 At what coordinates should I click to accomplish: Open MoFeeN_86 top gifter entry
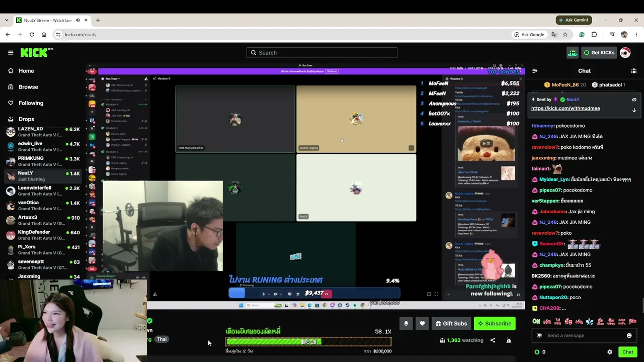pos(566,85)
